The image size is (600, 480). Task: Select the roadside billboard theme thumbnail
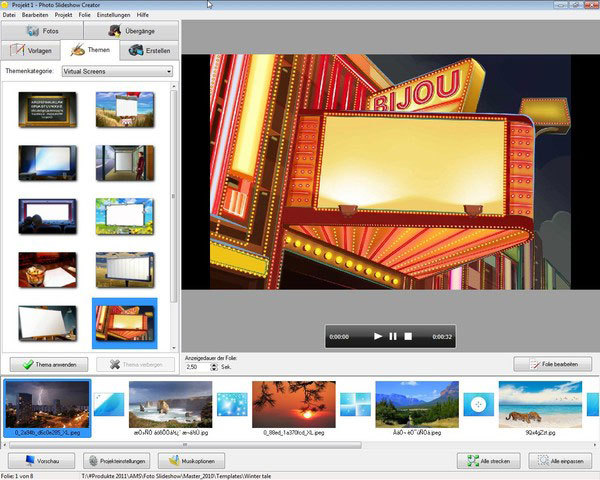[125, 269]
